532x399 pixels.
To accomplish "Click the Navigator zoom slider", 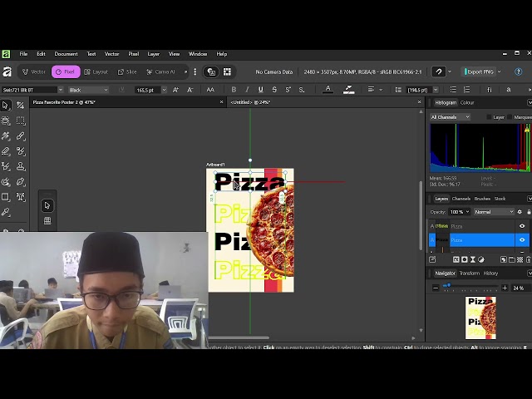I will coord(470,286).
